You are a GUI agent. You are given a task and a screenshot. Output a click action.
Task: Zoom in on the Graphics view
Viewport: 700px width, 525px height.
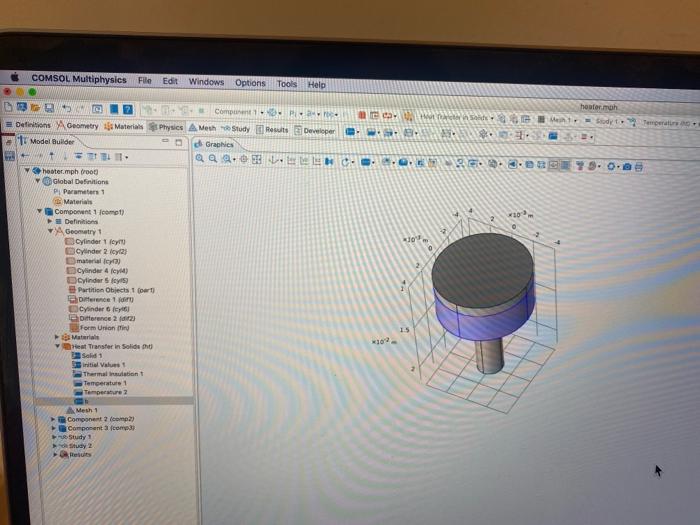tap(200, 158)
